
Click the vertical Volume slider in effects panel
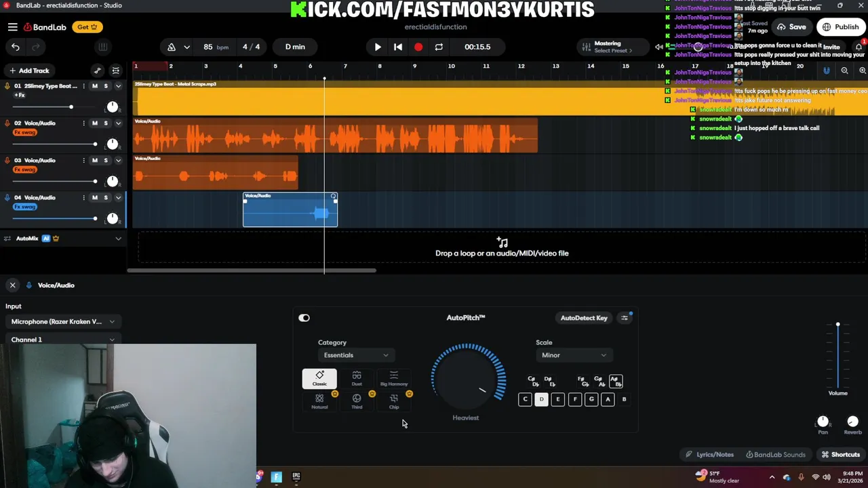837,356
